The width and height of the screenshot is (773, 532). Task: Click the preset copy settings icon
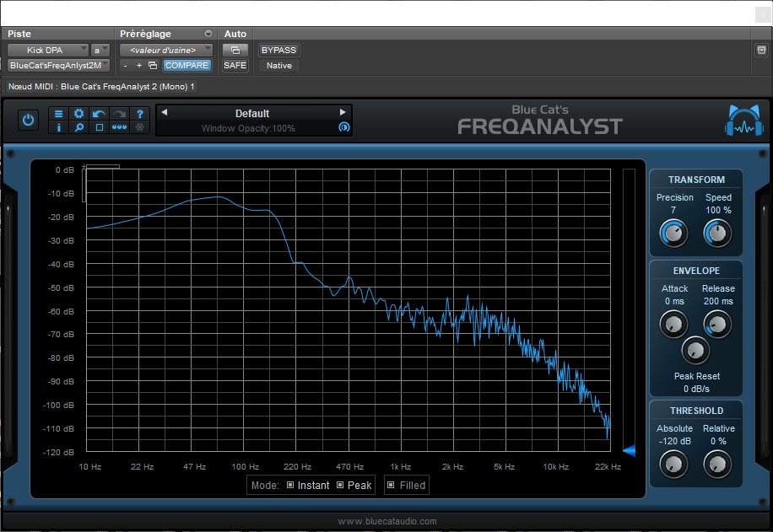click(x=153, y=66)
